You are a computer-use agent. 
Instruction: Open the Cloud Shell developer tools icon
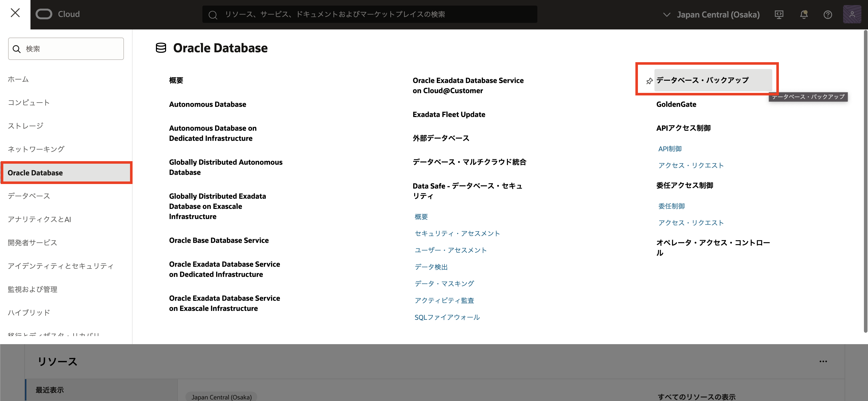pyautogui.click(x=779, y=14)
